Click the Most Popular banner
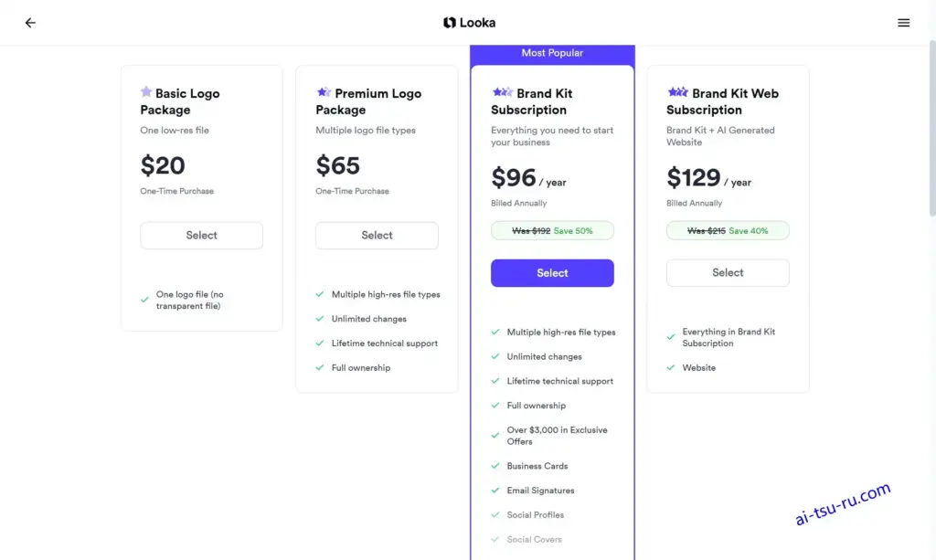The width and height of the screenshot is (936, 560). 552,54
